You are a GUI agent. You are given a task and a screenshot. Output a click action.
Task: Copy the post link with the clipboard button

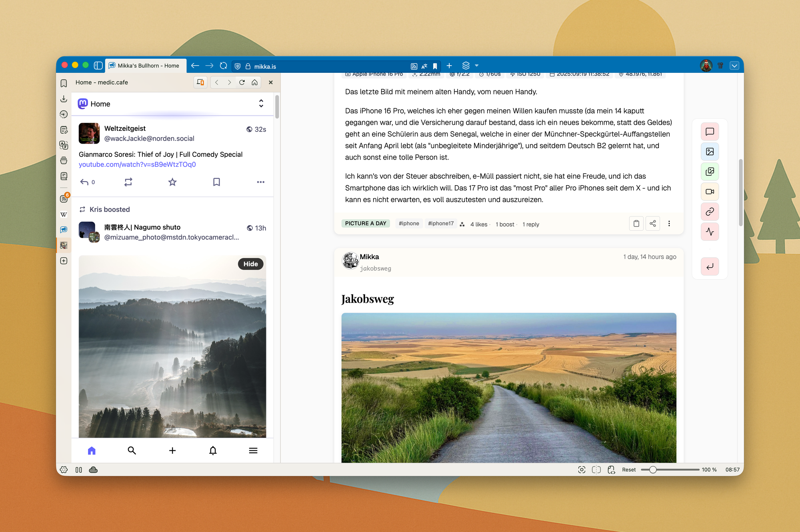(x=636, y=224)
